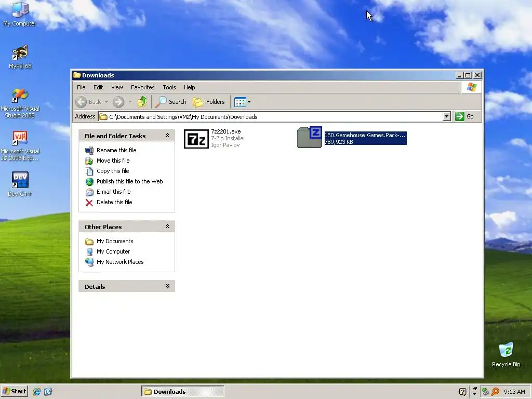Open Microsoft Visual J# 2005 Express shortcut
Image resolution: width=532 pixels, height=399 pixels.
pyautogui.click(x=20, y=146)
